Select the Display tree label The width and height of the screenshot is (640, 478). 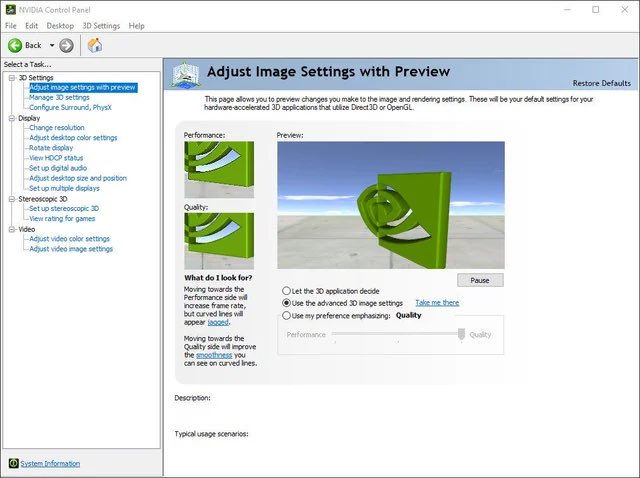(x=29, y=118)
